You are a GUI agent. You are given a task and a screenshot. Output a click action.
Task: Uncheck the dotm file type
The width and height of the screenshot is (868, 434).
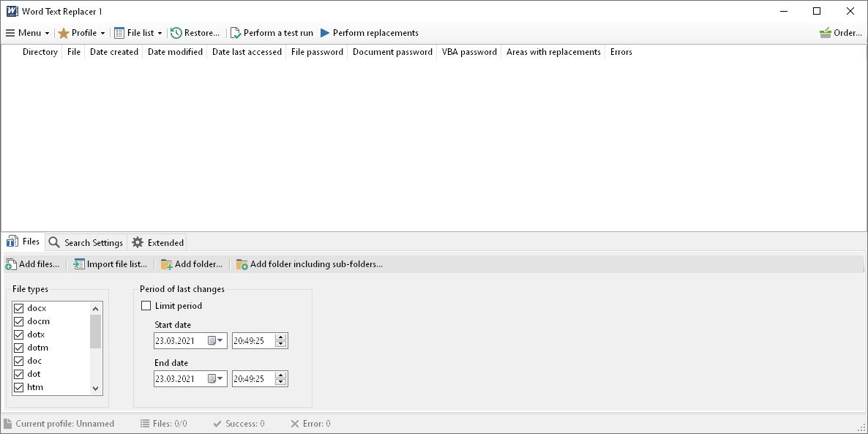[x=18, y=348]
